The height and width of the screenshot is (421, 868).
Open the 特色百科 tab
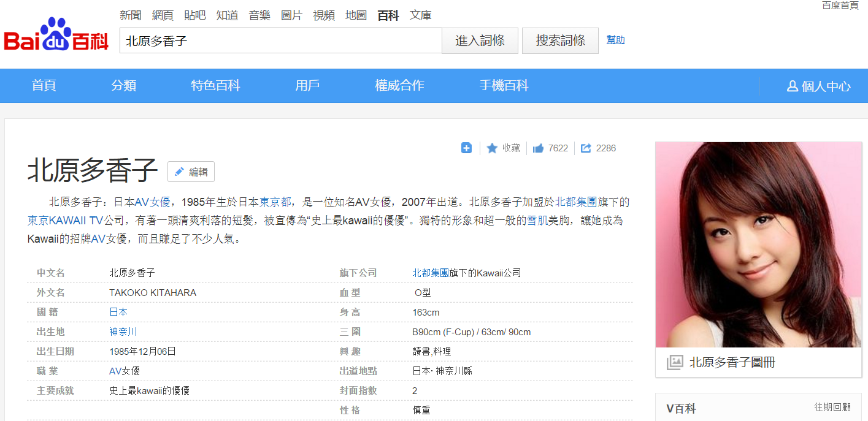point(215,86)
